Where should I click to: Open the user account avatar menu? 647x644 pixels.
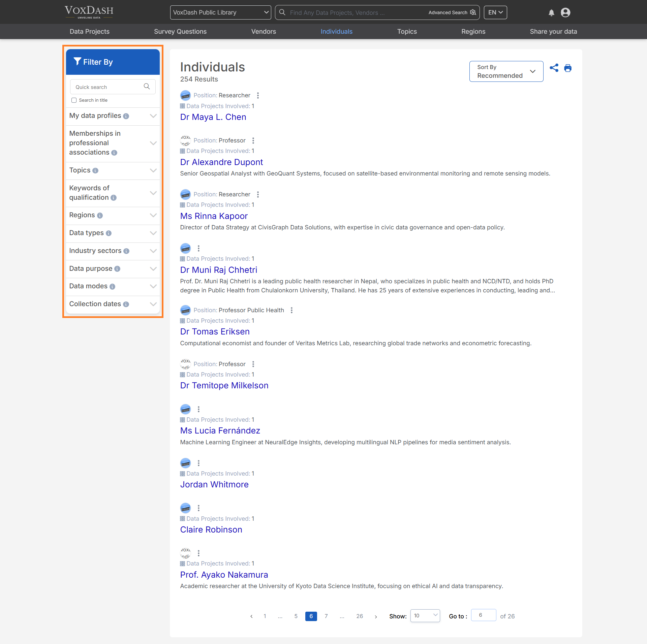tap(565, 13)
